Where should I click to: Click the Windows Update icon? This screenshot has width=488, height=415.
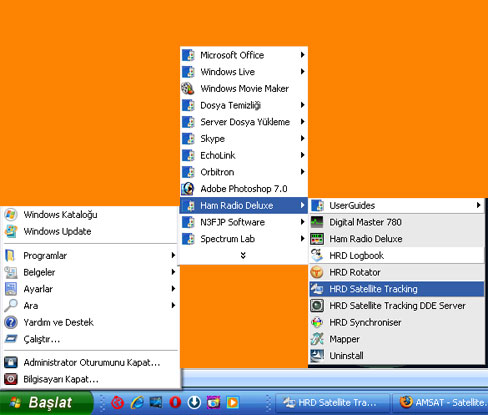pyautogui.click(x=11, y=231)
